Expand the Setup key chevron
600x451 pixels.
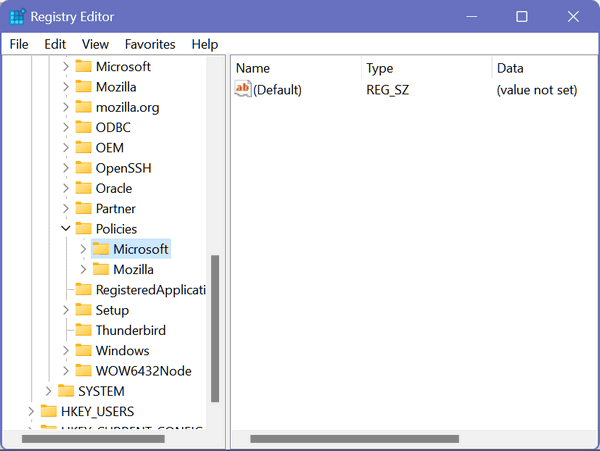tap(66, 310)
